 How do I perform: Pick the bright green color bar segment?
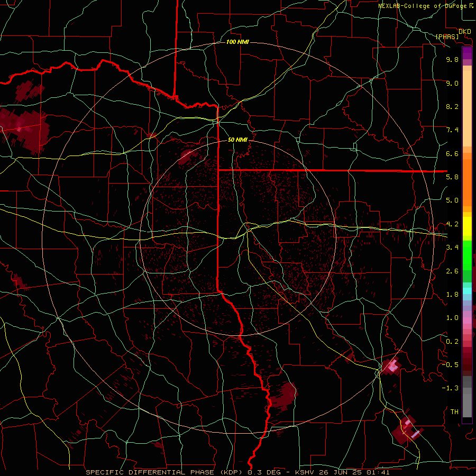click(467, 255)
